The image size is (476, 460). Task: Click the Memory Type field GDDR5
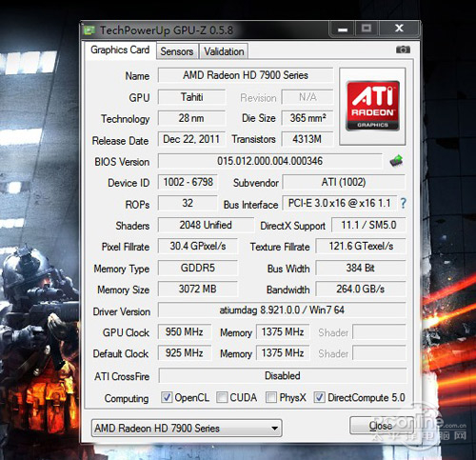tap(198, 268)
